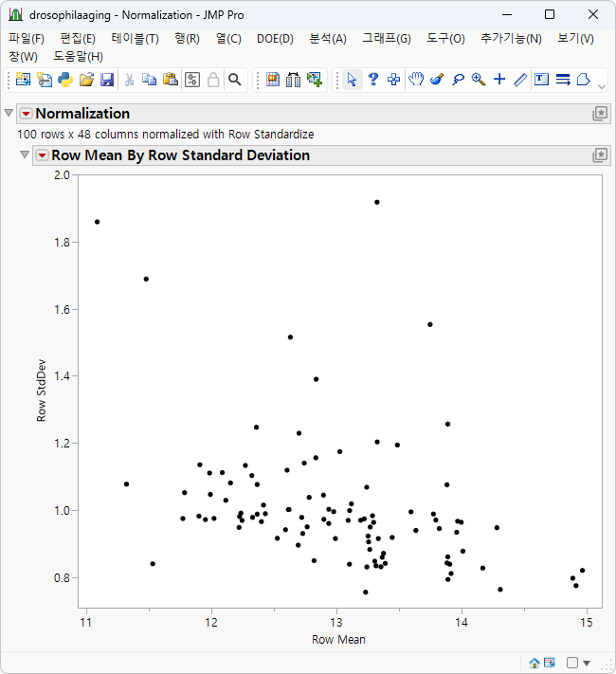Click the Normalization header bookmark star icon
The height and width of the screenshot is (674, 616).
coord(600,114)
